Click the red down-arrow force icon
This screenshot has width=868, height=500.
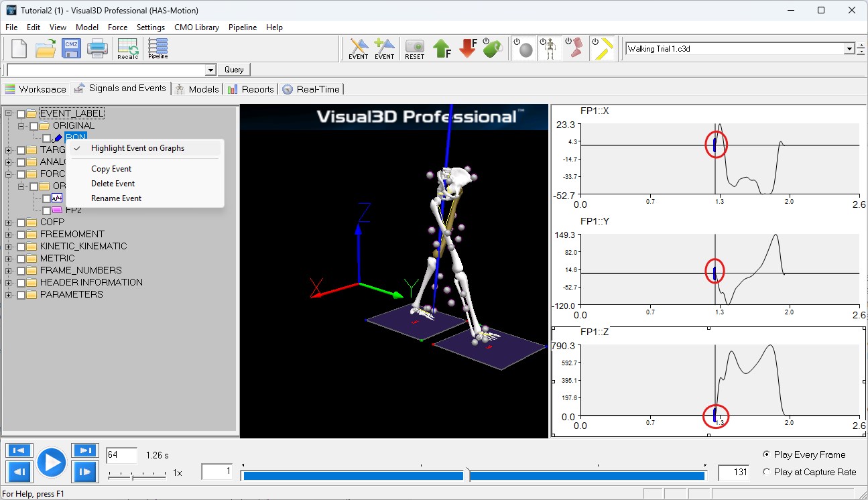coord(468,49)
